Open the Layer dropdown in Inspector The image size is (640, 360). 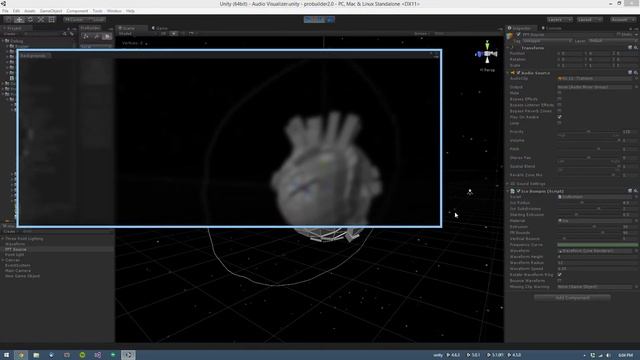pos(613,41)
